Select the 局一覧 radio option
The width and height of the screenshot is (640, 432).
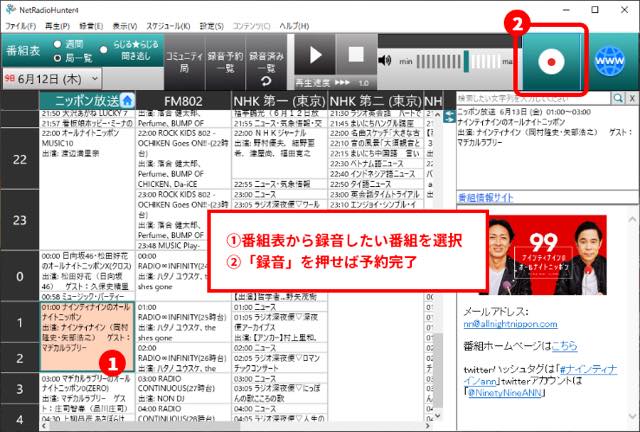pos(58,58)
